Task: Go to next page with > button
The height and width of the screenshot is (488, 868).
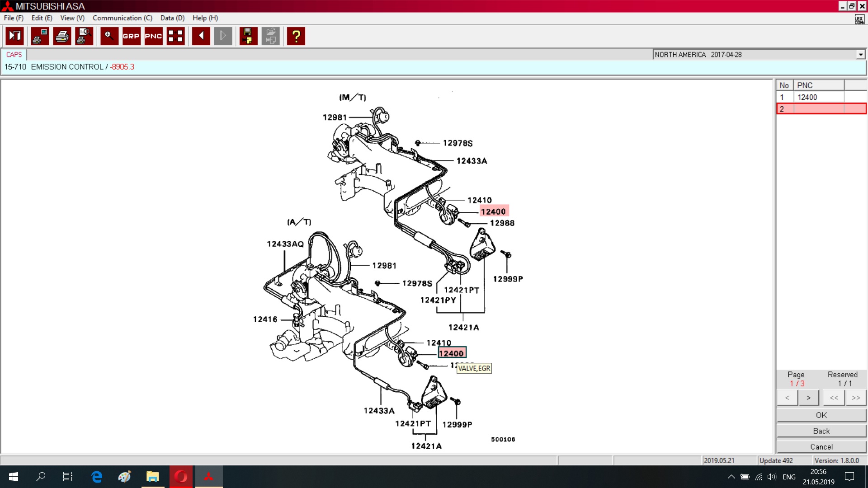Action: click(808, 398)
